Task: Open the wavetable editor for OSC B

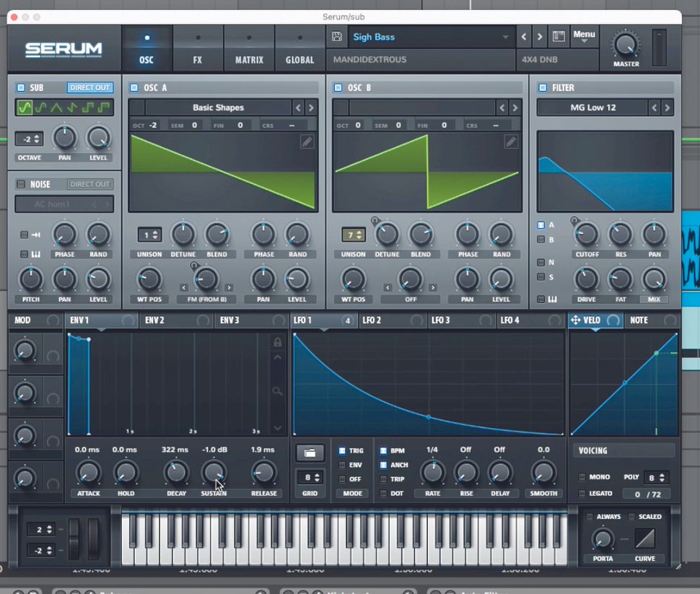Action: point(511,141)
